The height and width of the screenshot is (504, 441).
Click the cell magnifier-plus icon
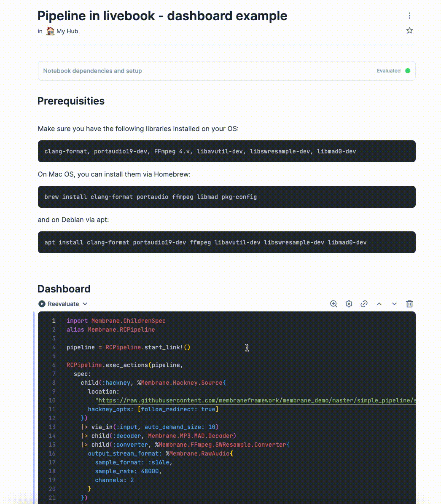click(333, 304)
